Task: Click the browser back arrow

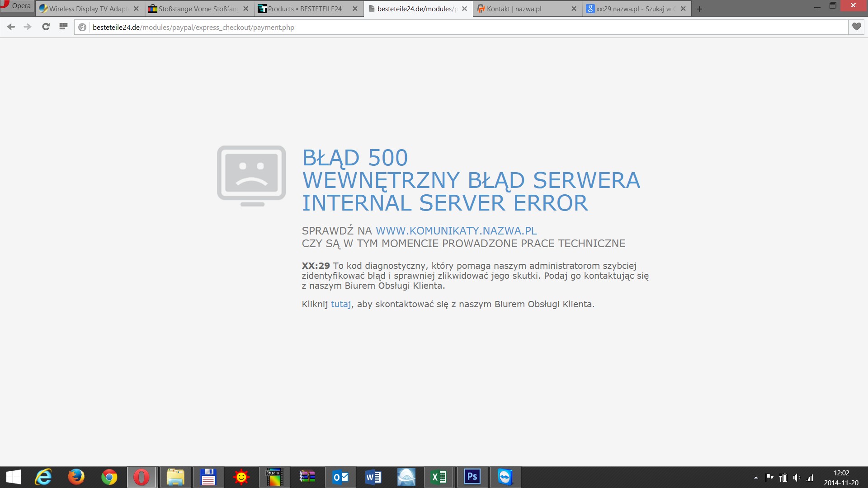Action: (11, 27)
